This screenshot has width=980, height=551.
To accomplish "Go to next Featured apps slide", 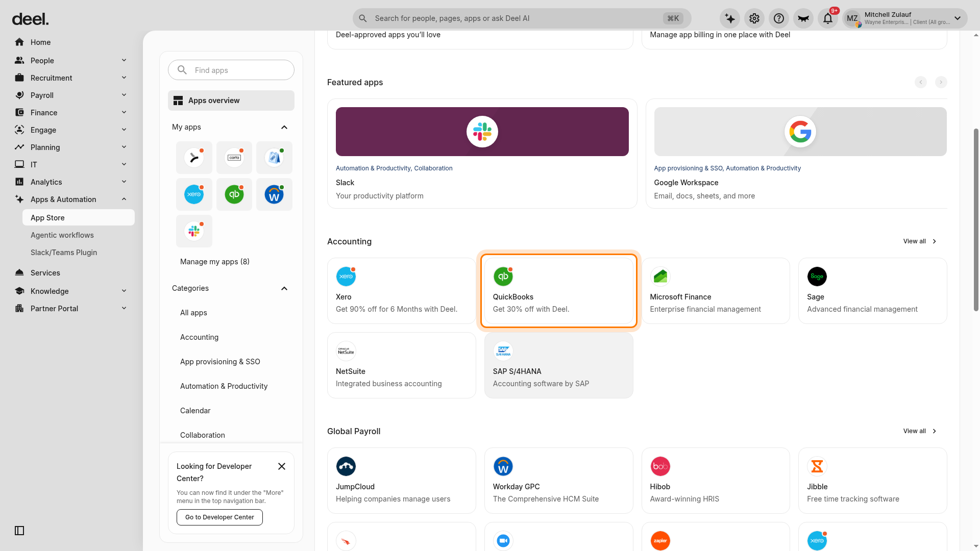I will [941, 82].
